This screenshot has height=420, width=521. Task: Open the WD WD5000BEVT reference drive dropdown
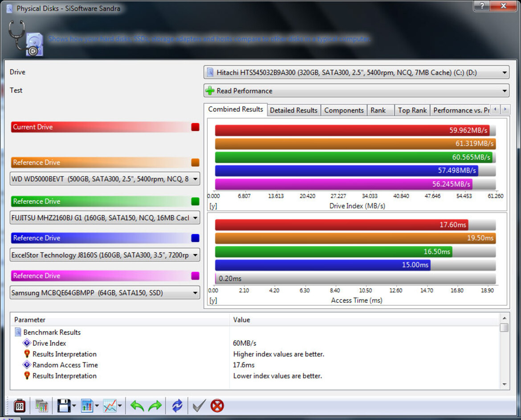click(x=105, y=179)
